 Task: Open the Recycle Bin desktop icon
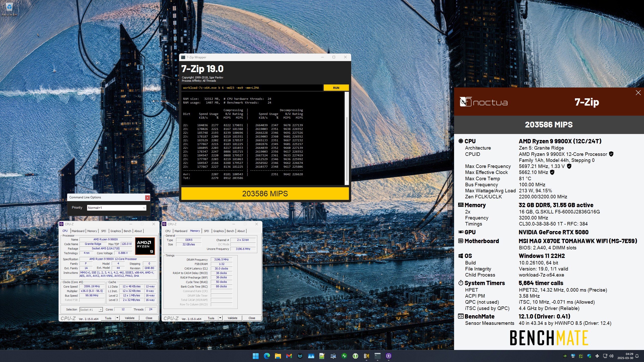[x=9, y=10]
